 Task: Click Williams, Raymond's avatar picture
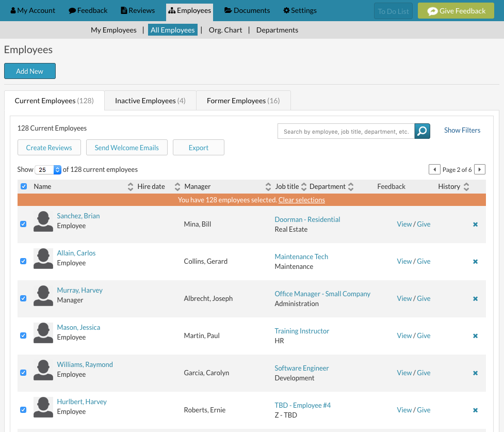[43, 370]
